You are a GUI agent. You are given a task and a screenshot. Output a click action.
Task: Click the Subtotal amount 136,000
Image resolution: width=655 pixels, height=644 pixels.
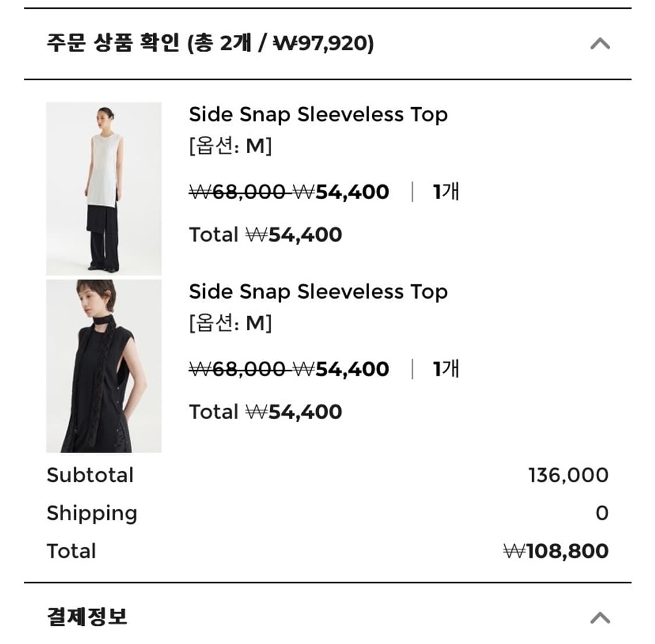pos(568,475)
